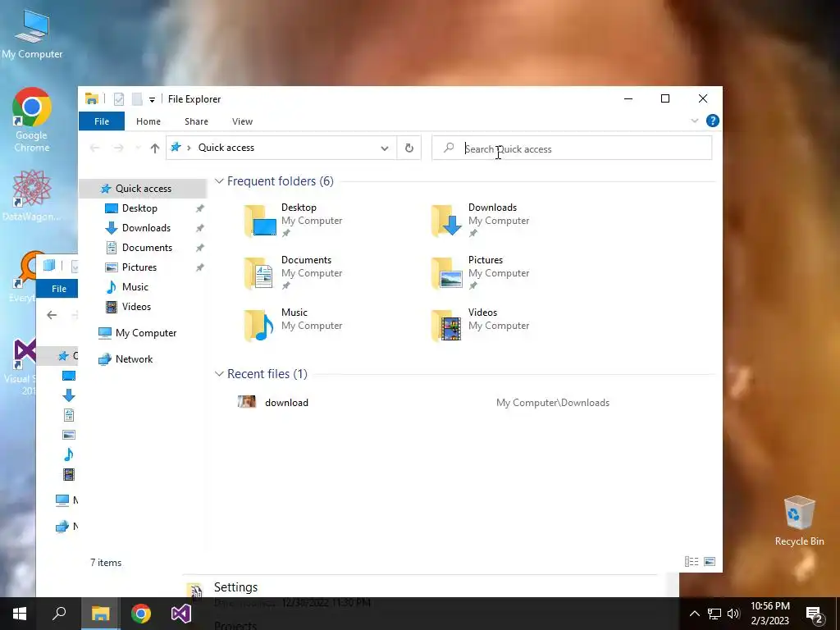Click the Quick access address breadcrumb
This screenshot has width=840, height=630.
point(226,148)
